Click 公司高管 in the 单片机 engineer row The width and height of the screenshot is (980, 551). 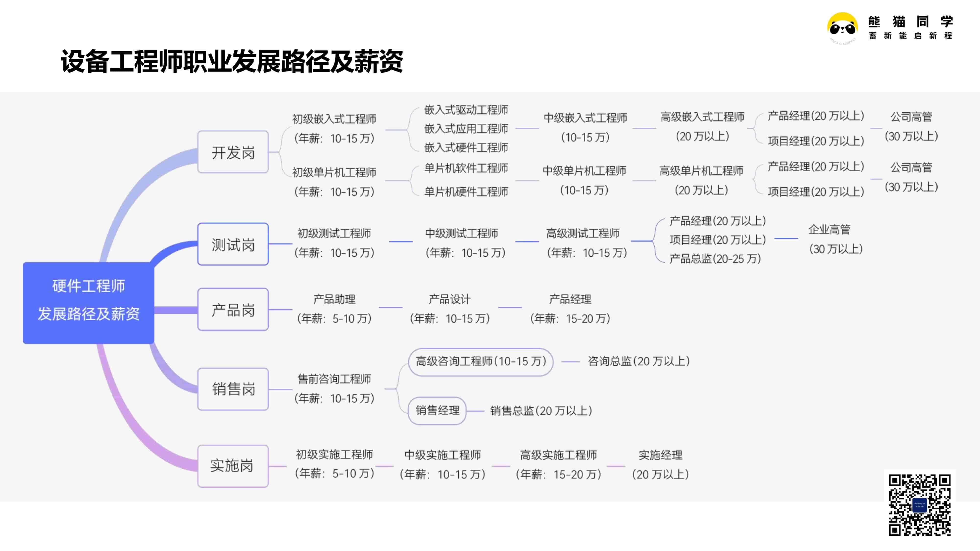[911, 167]
